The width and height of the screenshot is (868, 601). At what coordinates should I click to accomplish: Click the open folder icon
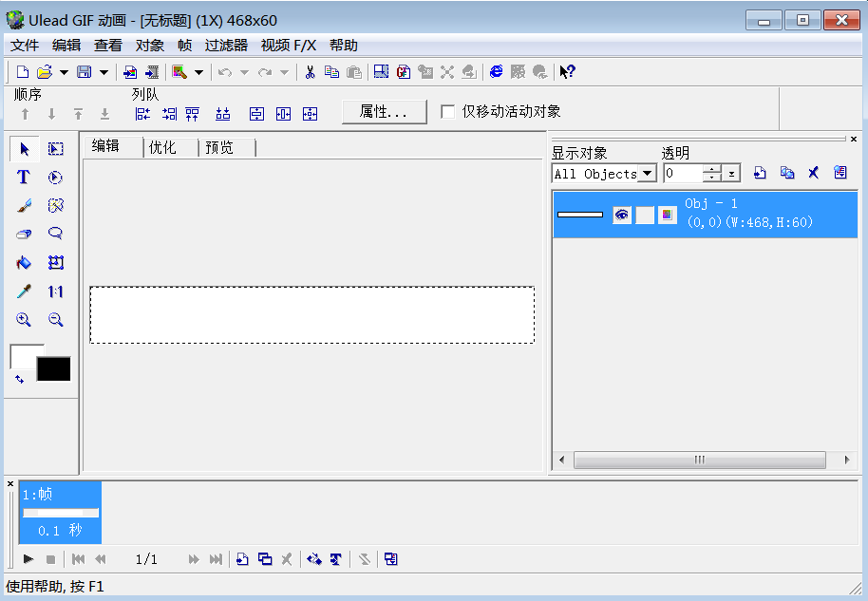coord(45,72)
